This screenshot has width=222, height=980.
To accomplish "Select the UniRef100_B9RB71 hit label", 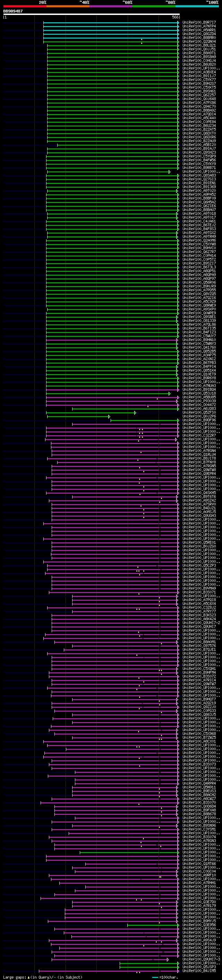I will [199, 168].
